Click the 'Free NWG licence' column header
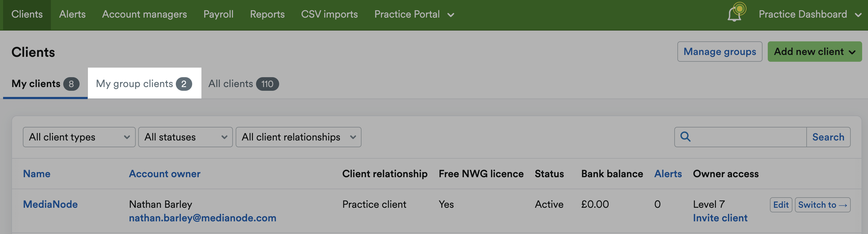The width and height of the screenshot is (868, 234). point(481,173)
